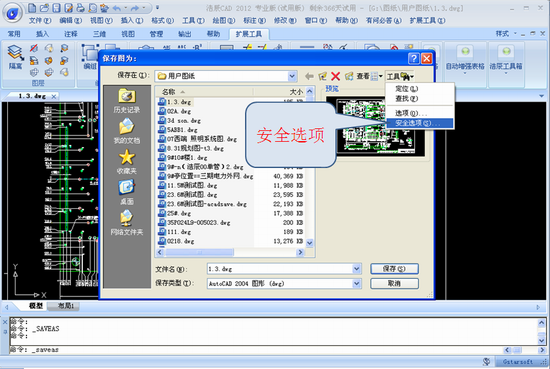The width and height of the screenshot is (550, 369).
Task: Click the 保存(S) button
Action: pos(394,269)
